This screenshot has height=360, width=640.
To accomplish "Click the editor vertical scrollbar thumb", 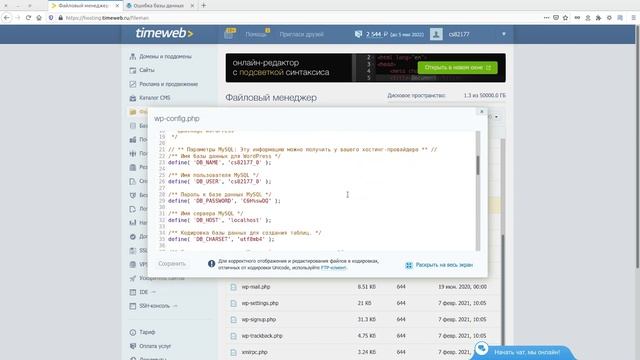I will [x=478, y=165].
